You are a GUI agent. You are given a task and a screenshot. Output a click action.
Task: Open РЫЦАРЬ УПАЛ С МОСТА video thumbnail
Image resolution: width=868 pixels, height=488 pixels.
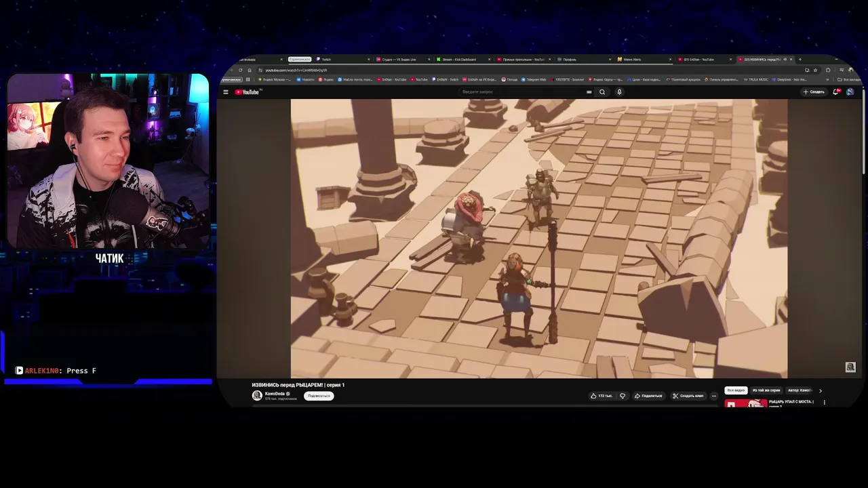pos(746,403)
